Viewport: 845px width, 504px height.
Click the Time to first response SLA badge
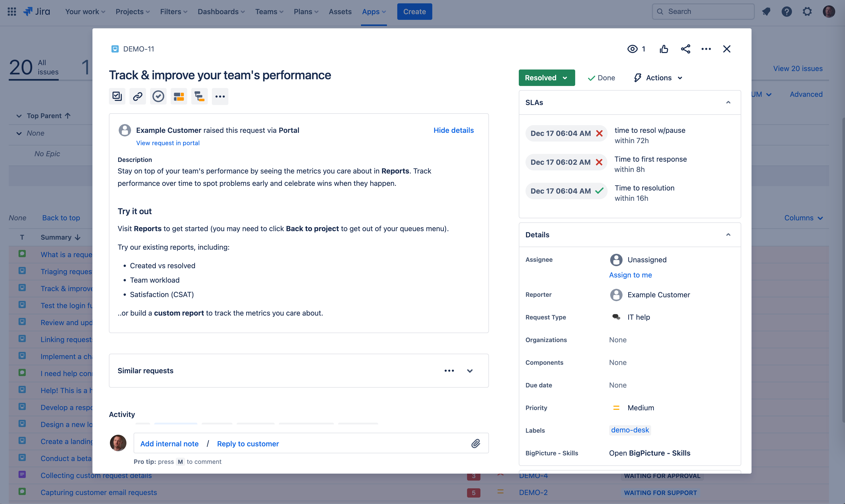click(x=566, y=162)
